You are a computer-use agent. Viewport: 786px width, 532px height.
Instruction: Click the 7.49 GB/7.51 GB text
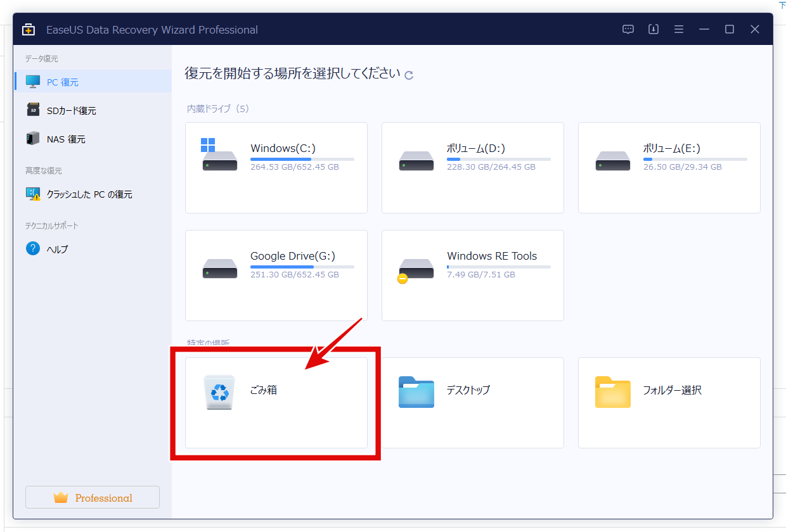tap(481, 275)
